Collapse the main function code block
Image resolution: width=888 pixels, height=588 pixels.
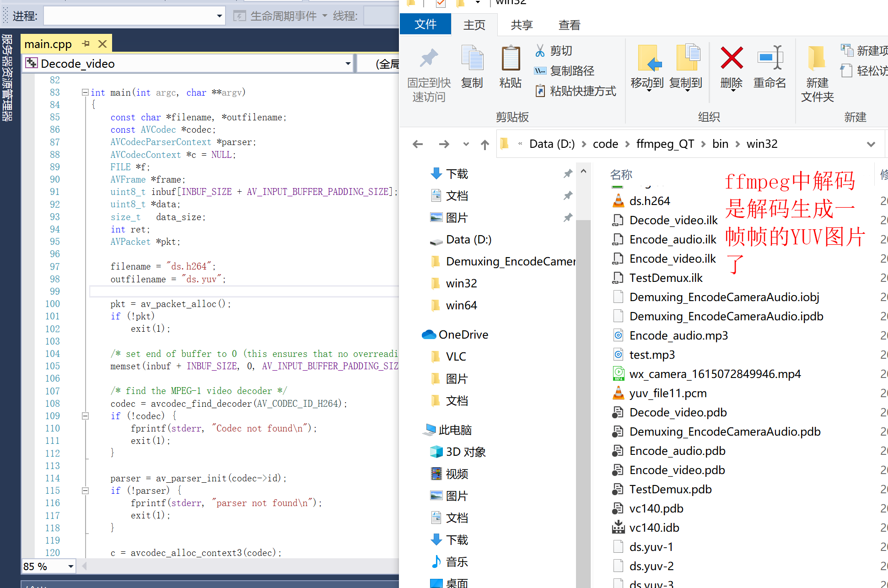click(85, 92)
